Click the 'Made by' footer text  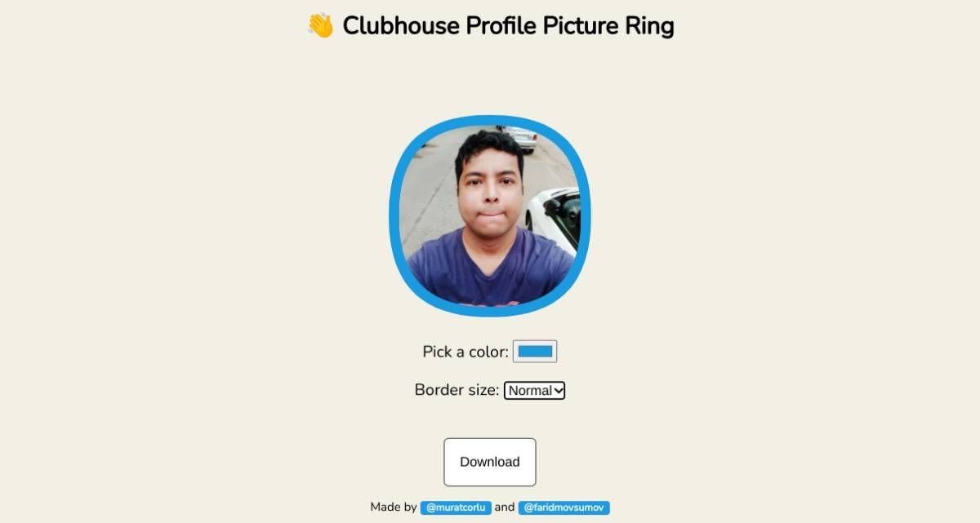[394, 507]
